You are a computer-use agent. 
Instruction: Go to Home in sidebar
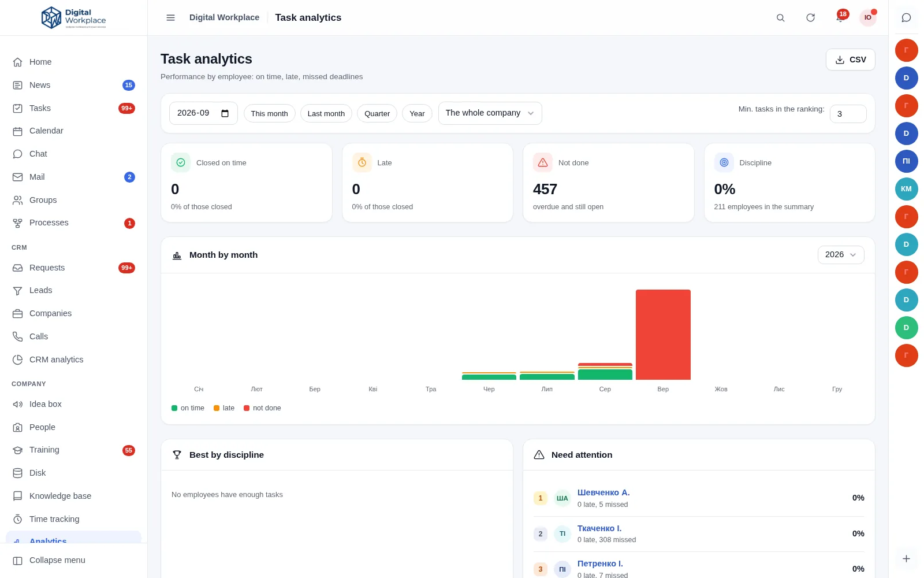pos(73,62)
